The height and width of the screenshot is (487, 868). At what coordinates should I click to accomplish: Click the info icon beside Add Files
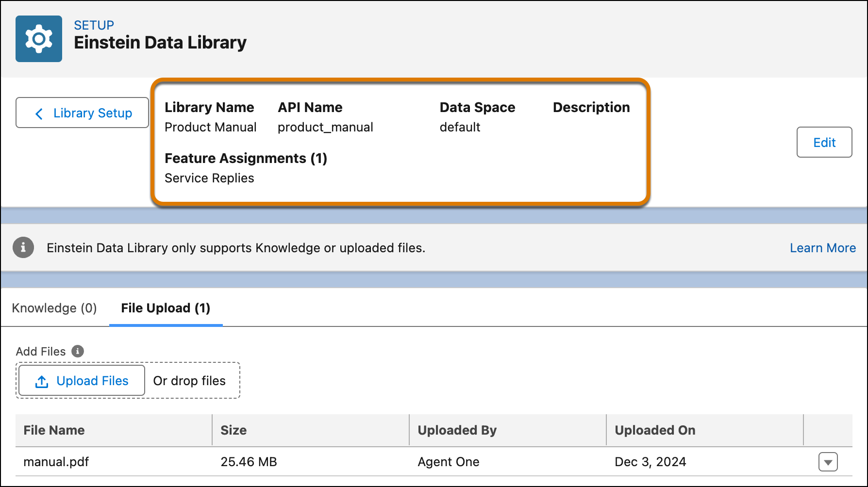coord(78,351)
